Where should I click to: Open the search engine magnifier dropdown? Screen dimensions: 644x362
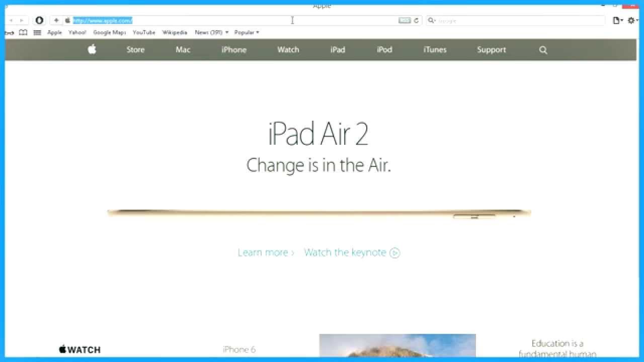coord(431,21)
